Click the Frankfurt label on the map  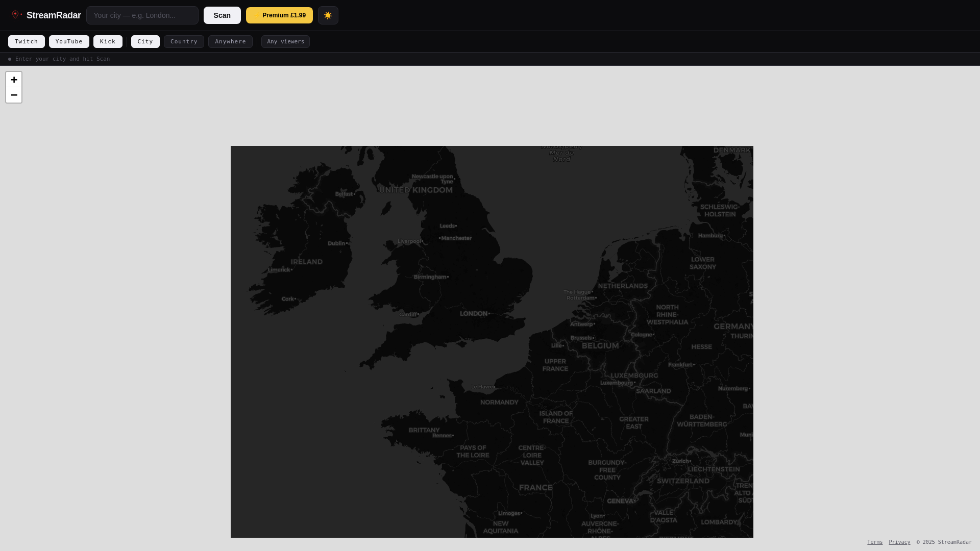[680, 365]
